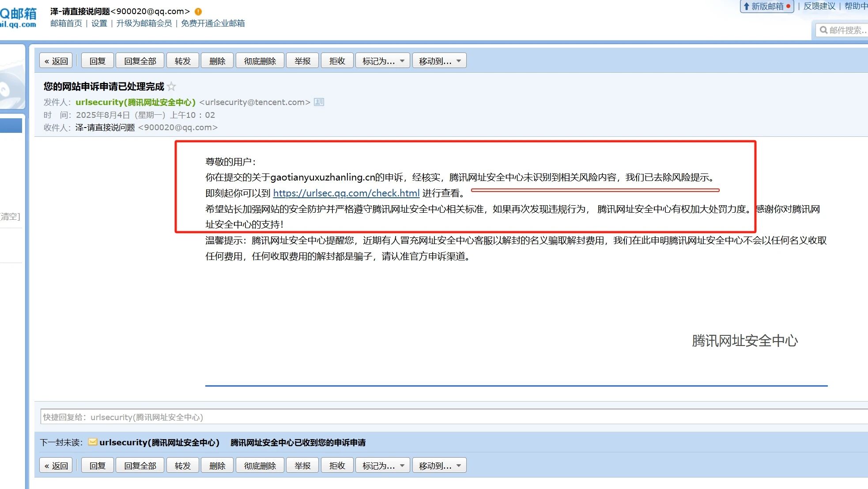Screen dimensions: 868x489
Task: Star the email subject line
Action: 171,87
